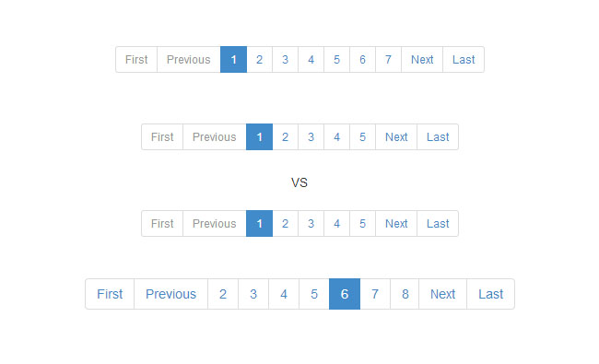Click blue Previous link in largest pagination
The height and width of the screenshot is (364, 599).
click(x=170, y=294)
